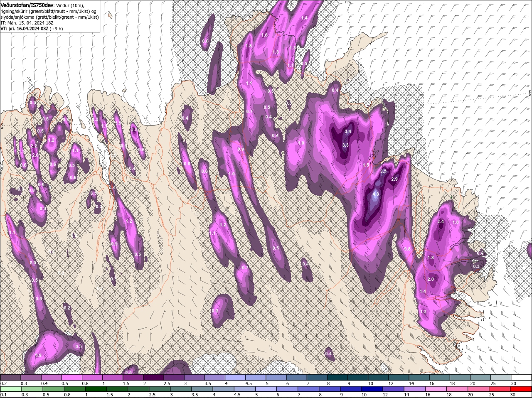This screenshot has height=398, width=532.
Task: Click the 1.6 value label near the top
Action: [265, 35]
